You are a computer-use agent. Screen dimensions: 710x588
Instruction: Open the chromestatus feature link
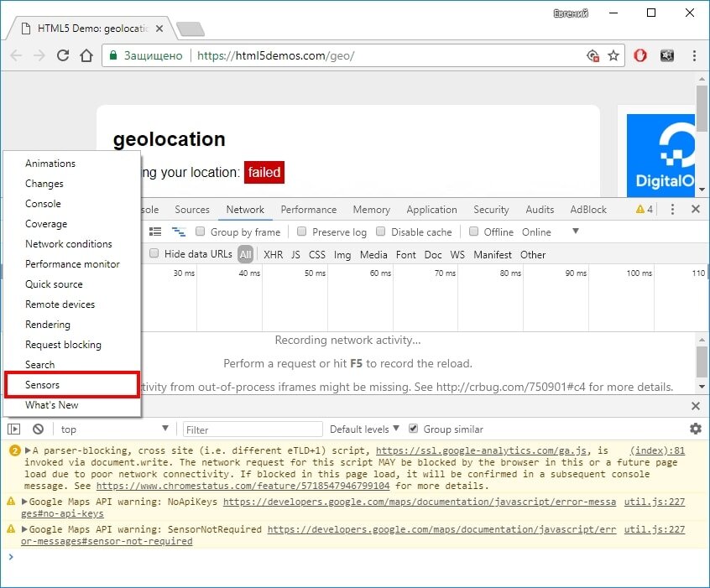click(243, 486)
